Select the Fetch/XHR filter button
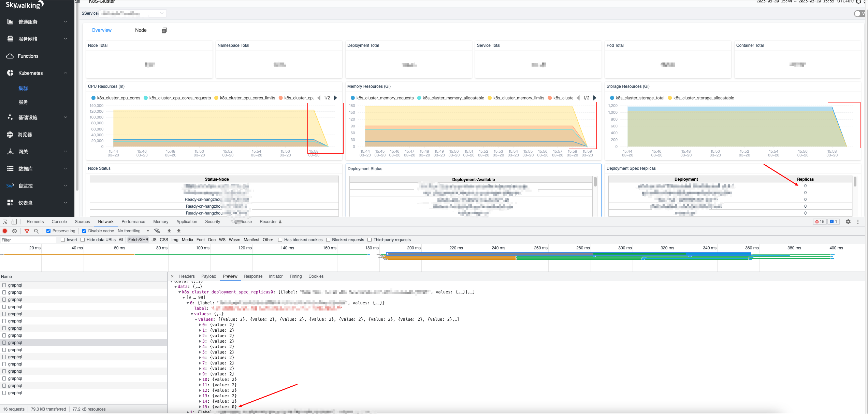 pyautogui.click(x=138, y=240)
